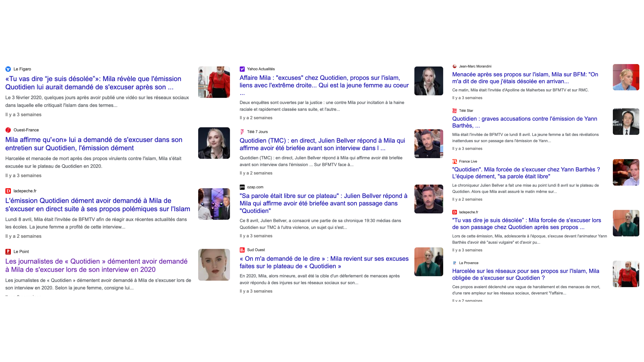Open article 'Mila forcée de s'excuser lors de son passage'

click(527, 224)
